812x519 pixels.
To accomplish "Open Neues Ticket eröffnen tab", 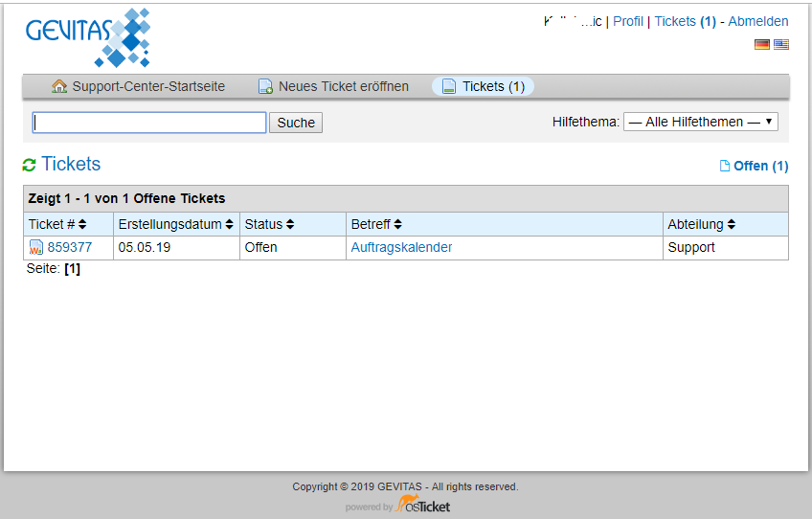I will (333, 86).
